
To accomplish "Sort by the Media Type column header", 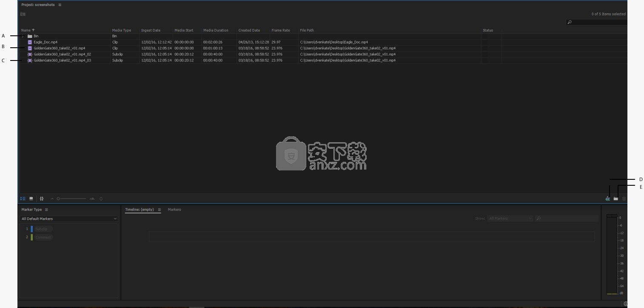I will coord(122,30).
